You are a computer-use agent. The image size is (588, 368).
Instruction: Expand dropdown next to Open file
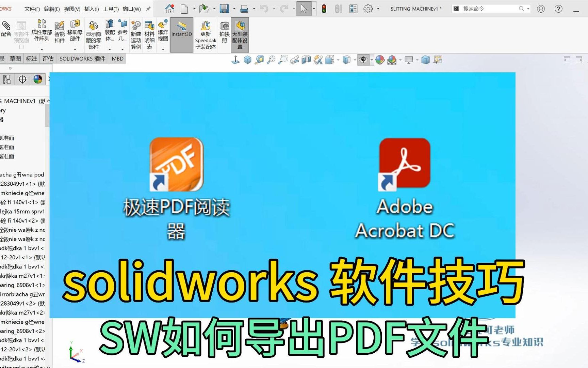214,9
